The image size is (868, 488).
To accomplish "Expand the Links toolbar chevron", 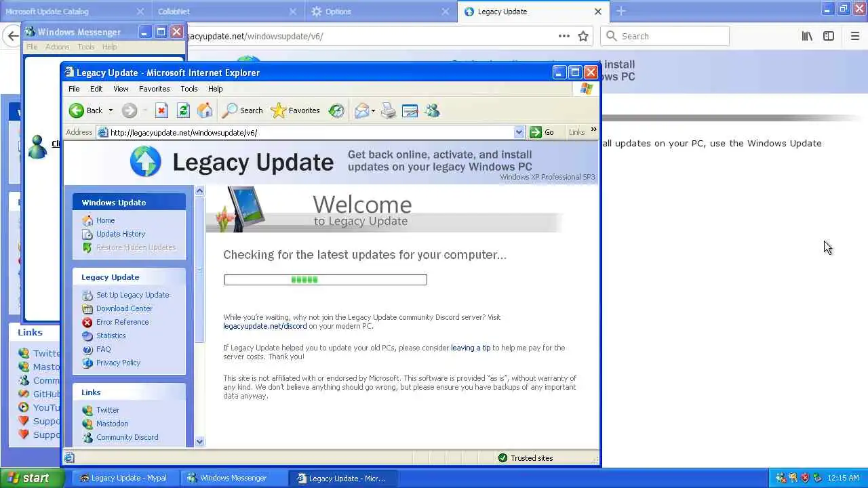I will tap(593, 130).
